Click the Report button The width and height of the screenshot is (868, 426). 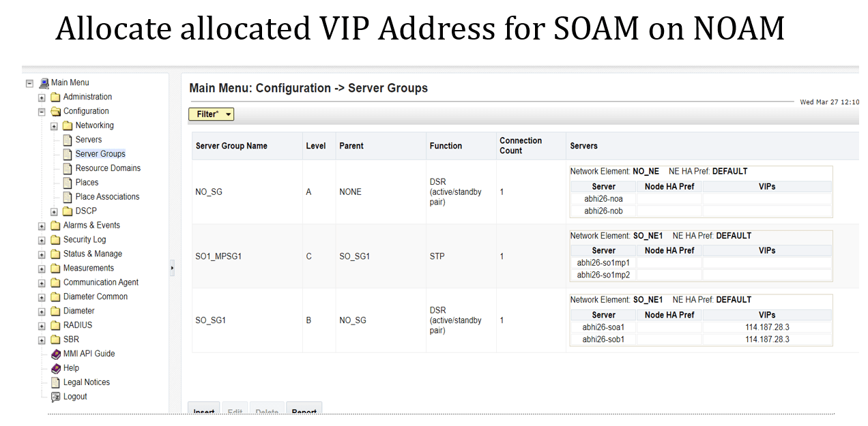click(x=304, y=410)
